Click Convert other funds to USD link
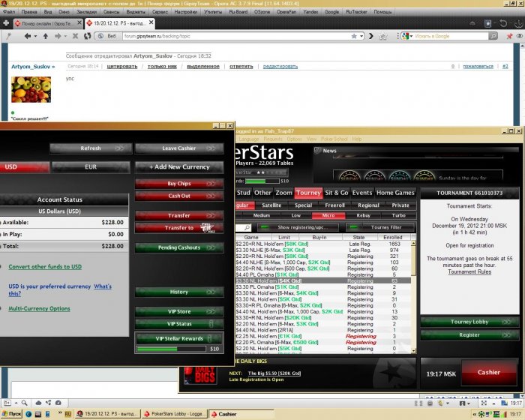This screenshot has height=420, width=525. (x=45, y=267)
